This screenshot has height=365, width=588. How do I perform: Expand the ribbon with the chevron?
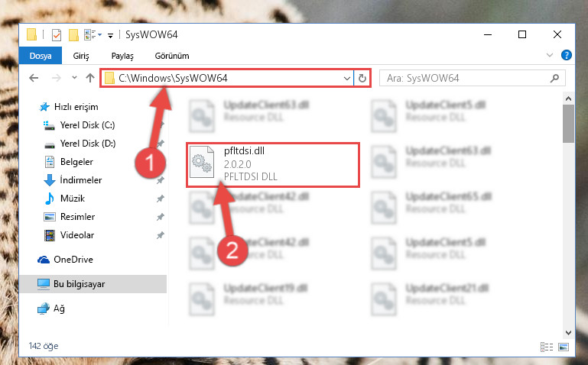tap(550, 56)
